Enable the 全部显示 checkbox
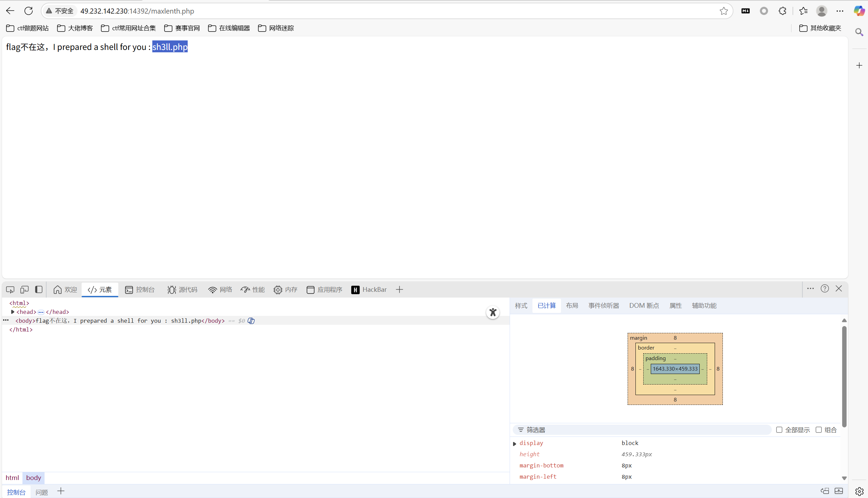The height and width of the screenshot is (498, 868). click(779, 430)
